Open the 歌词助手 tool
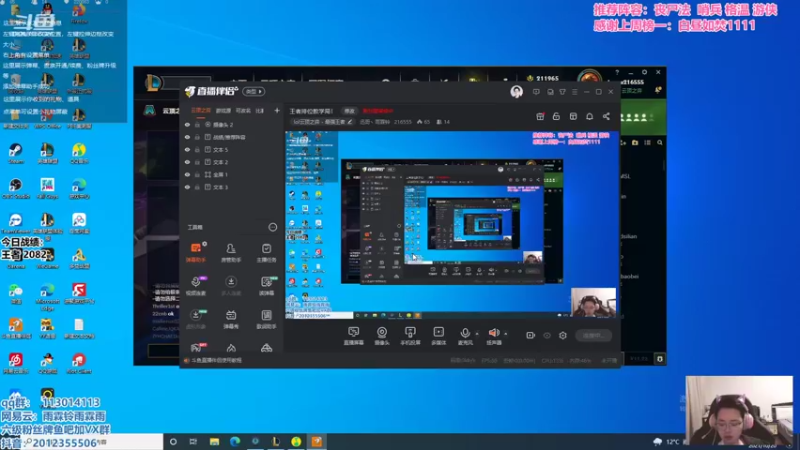800x450 pixels. [266, 318]
